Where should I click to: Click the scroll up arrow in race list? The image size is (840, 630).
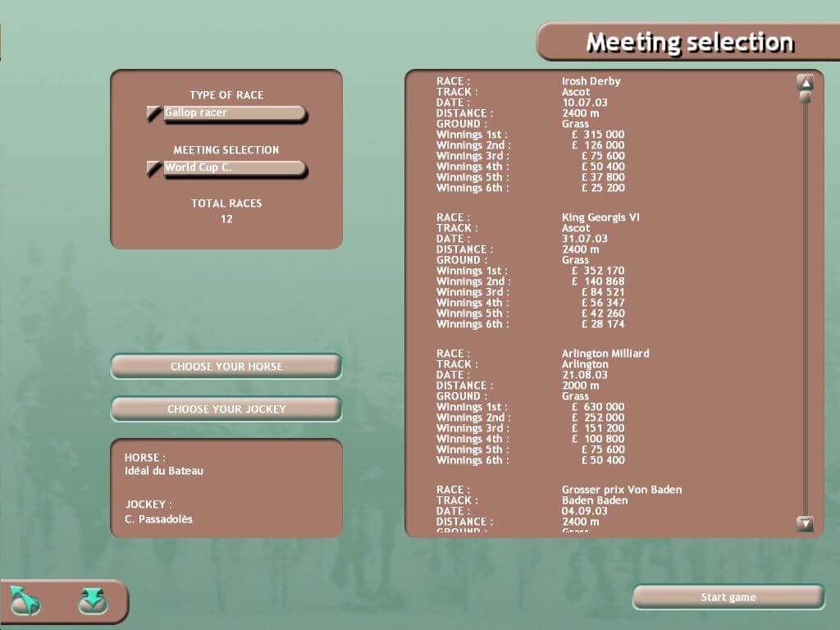[805, 82]
